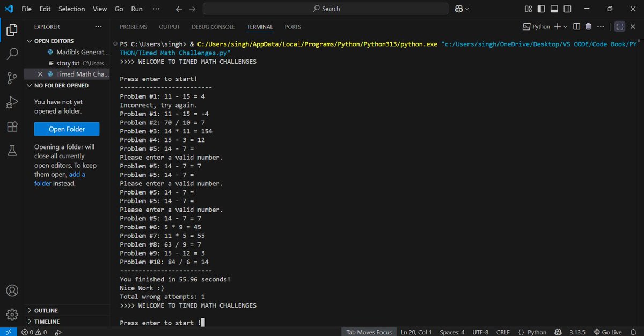Select Python interpreter 3.13.5 in status bar

click(577, 332)
